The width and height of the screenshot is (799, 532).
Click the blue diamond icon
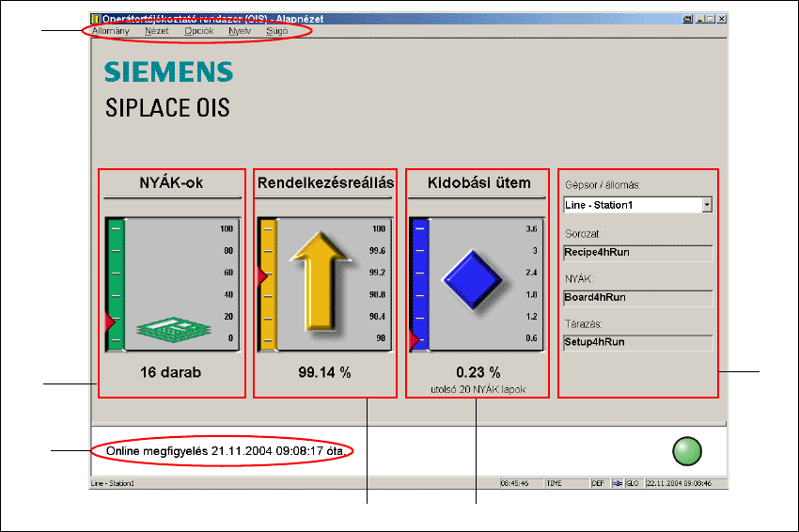coord(473,280)
